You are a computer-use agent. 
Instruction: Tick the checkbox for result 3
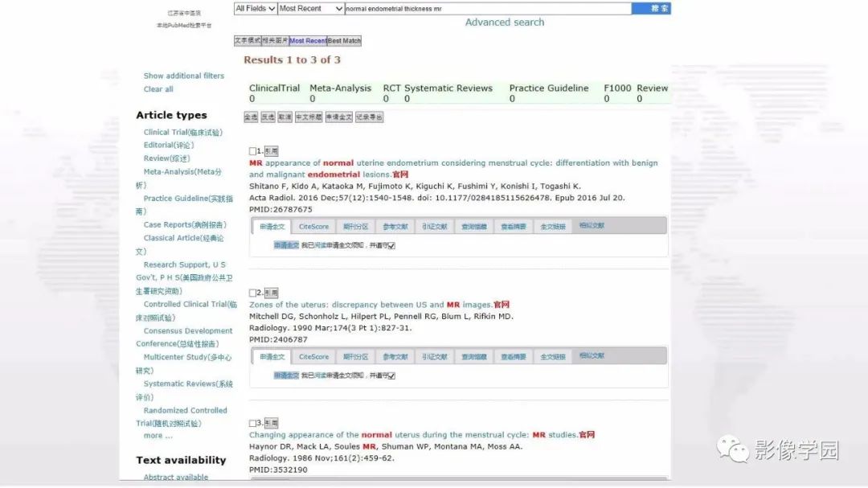(x=252, y=423)
